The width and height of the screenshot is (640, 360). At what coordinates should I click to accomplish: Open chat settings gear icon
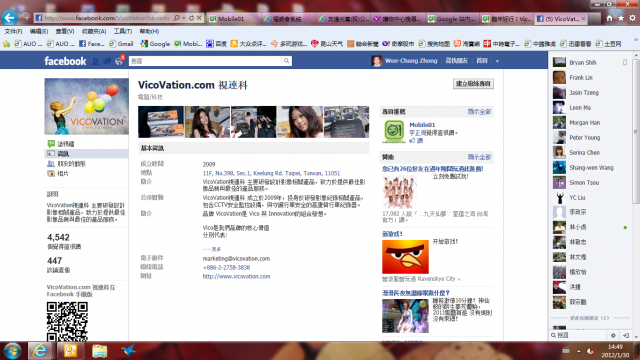pos(613,335)
